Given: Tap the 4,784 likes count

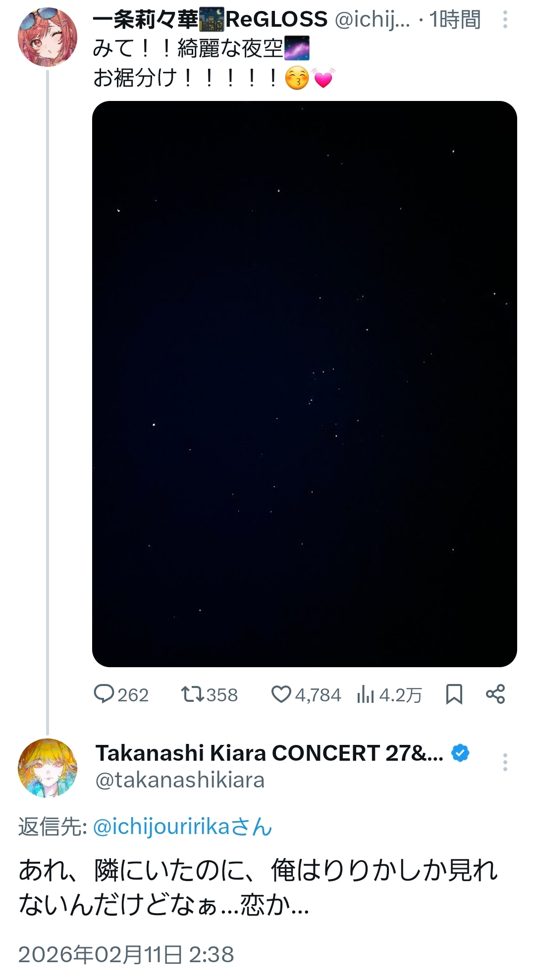Looking at the screenshot, I should [x=318, y=695].
